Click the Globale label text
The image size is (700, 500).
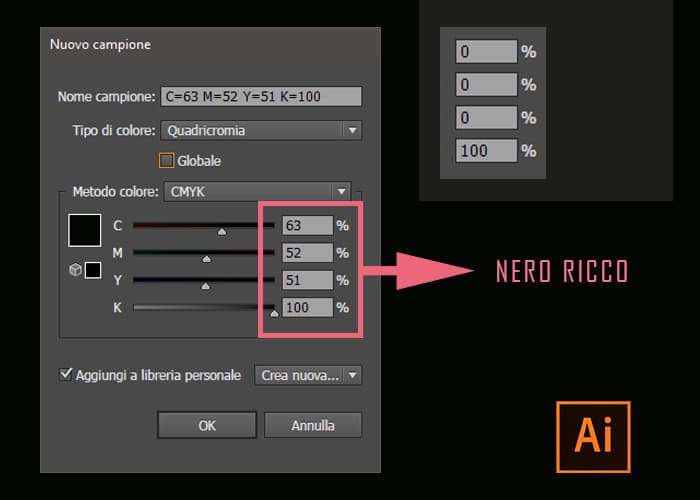(x=199, y=161)
